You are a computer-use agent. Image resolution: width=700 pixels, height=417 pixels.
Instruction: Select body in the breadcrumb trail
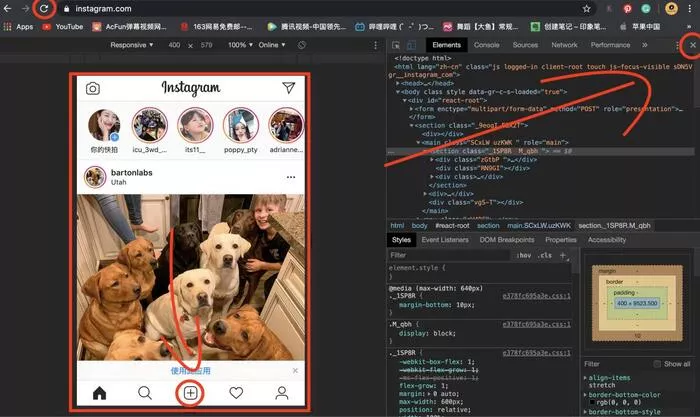[419, 225]
